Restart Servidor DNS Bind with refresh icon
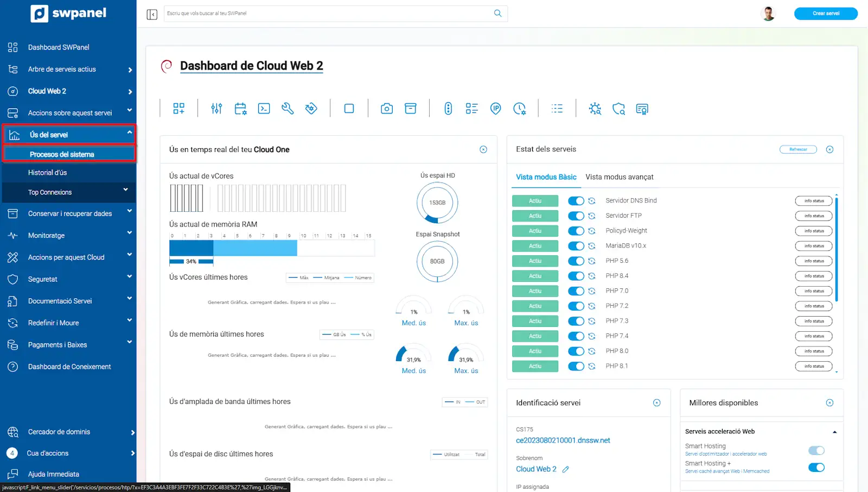This screenshot has width=868, height=492. pyautogui.click(x=592, y=201)
